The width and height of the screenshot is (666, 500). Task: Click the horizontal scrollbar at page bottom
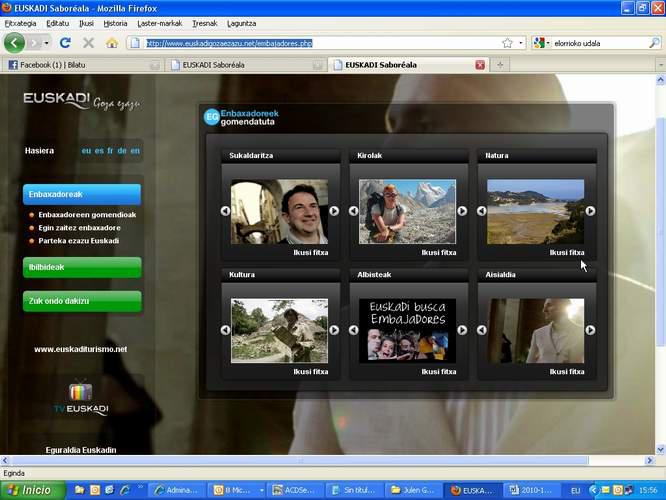coord(299,460)
